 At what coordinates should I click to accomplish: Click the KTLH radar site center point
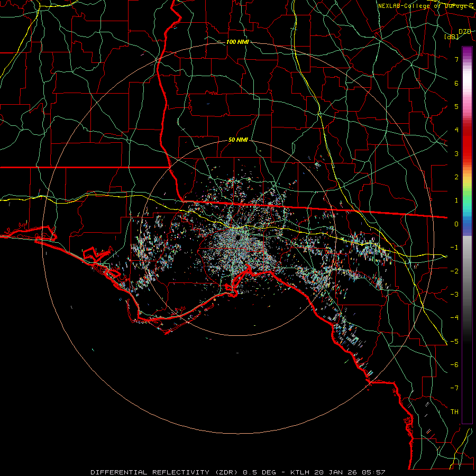click(x=238, y=237)
